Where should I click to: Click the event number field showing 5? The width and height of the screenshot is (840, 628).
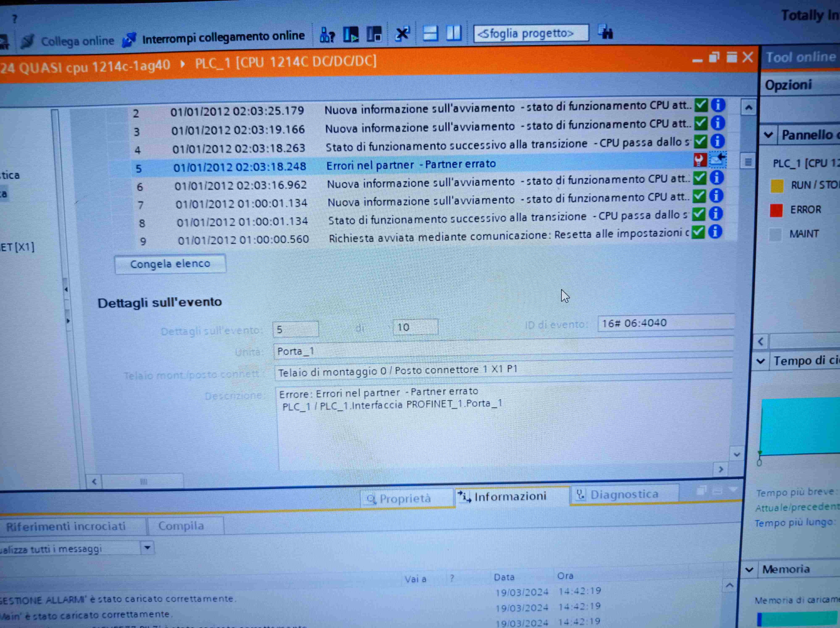click(295, 329)
